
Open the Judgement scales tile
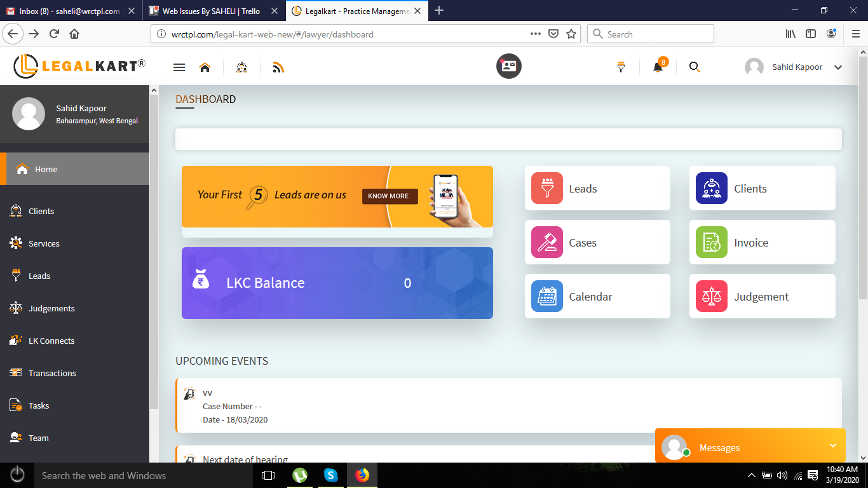coord(761,297)
